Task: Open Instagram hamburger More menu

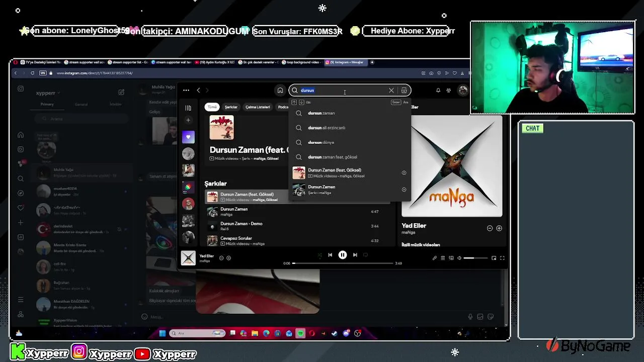Action: 21,300
